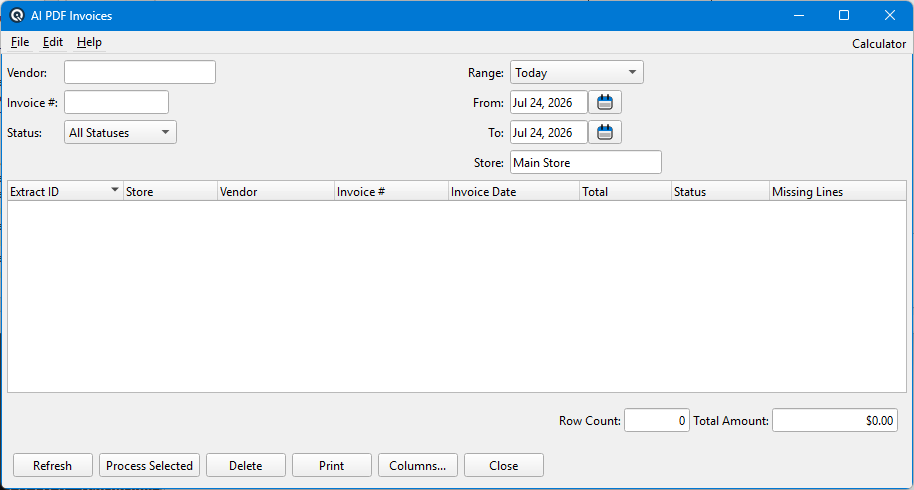Screen dimensions: 914x490
Task: Click the From date field
Action: click(549, 103)
